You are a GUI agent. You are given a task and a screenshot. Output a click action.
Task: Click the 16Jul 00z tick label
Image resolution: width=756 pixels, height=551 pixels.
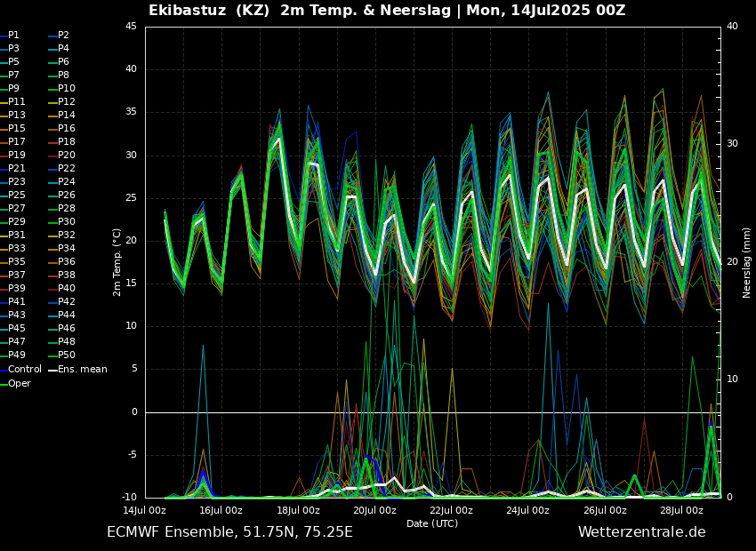tap(221, 510)
